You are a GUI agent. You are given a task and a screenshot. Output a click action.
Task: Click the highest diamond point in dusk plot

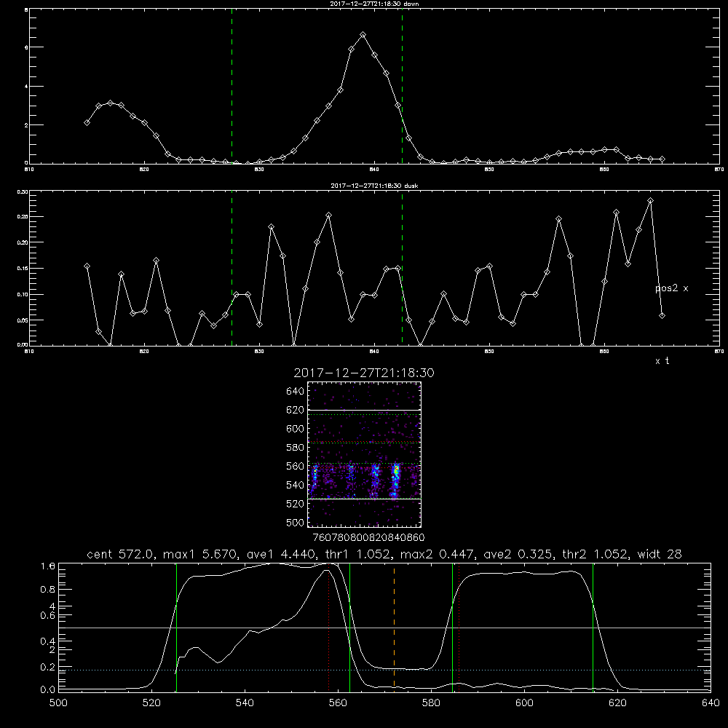coord(650,201)
